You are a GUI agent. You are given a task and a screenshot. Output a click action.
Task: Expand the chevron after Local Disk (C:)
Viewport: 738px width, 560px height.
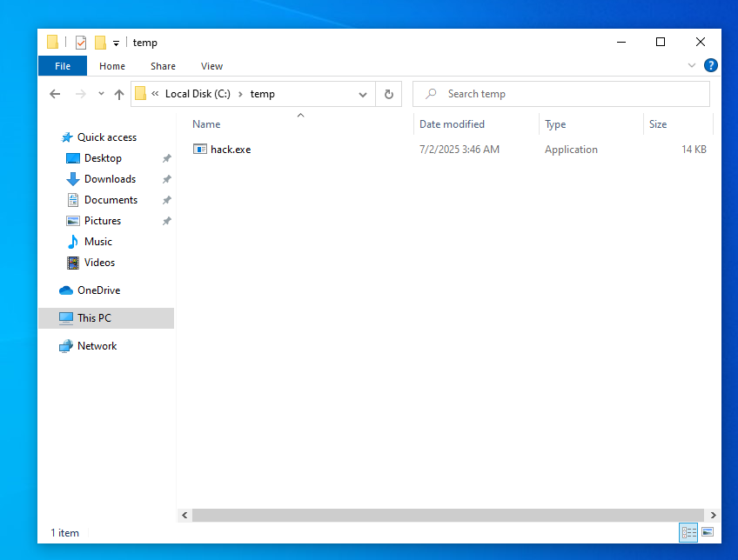click(x=240, y=94)
